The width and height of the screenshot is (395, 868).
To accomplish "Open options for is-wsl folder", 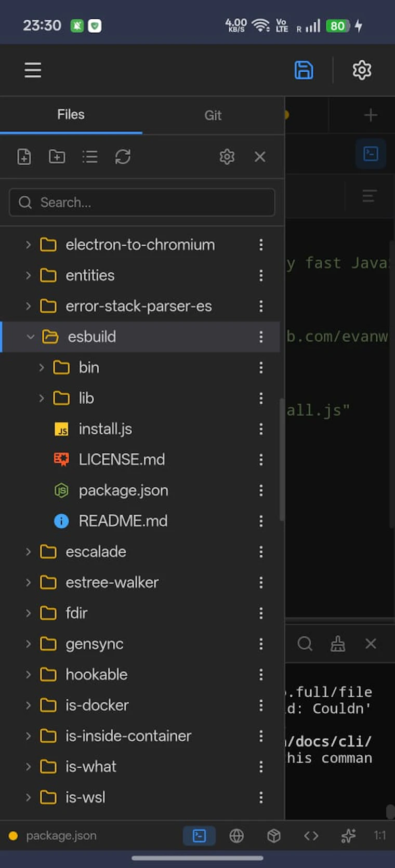I will [261, 797].
